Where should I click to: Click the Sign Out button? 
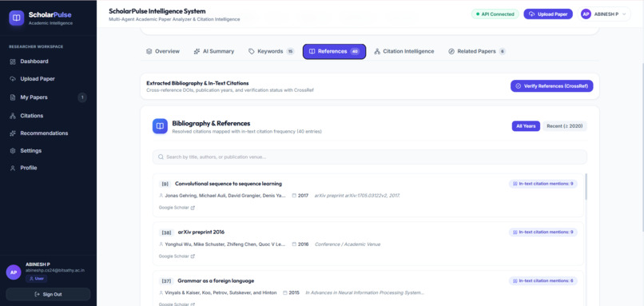(48, 294)
